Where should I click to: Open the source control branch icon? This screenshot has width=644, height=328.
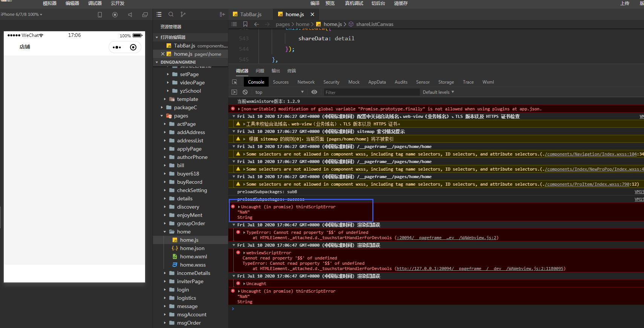[183, 14]
